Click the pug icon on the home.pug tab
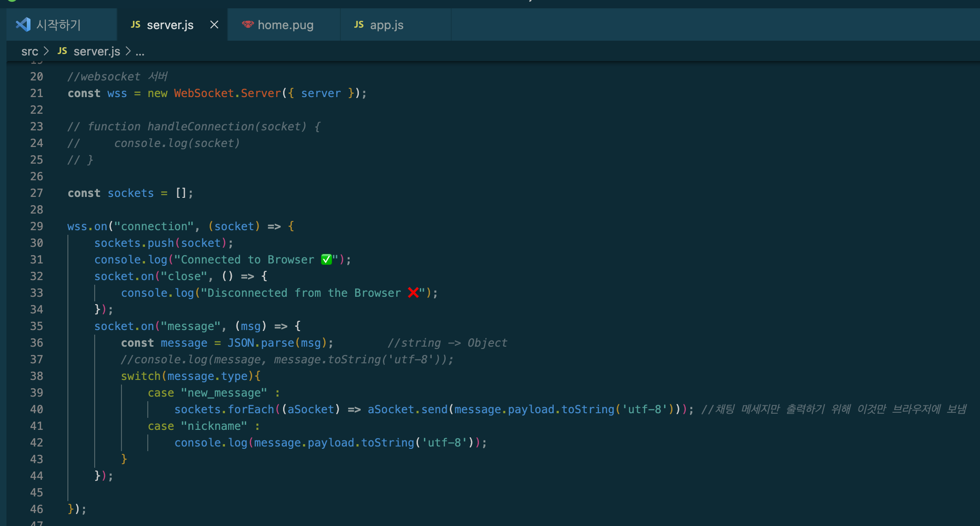980x526 pixels. click(x=248, y=24)
